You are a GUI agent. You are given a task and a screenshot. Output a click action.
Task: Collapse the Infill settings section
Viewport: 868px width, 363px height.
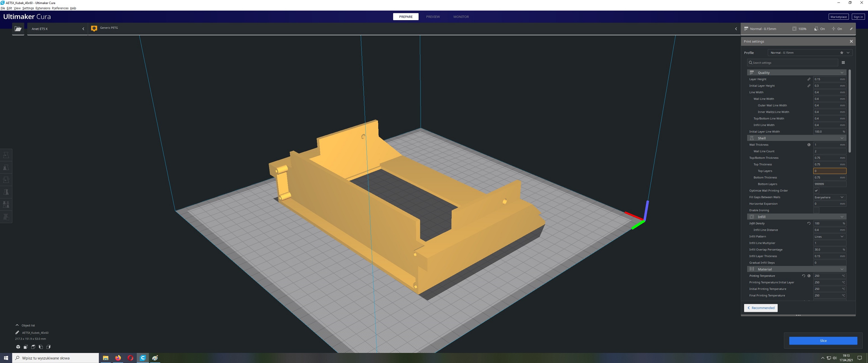click(x=797, y=217)
